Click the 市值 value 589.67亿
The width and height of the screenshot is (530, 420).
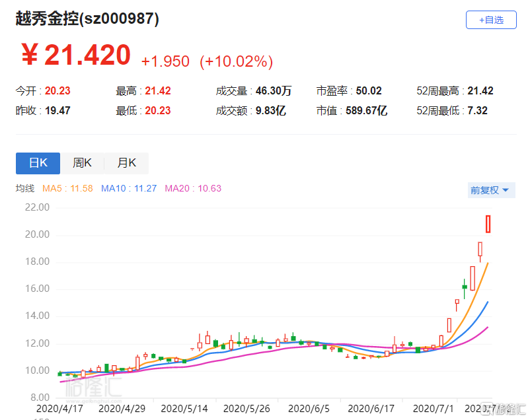pyautogui.click(x=366, y=110)
